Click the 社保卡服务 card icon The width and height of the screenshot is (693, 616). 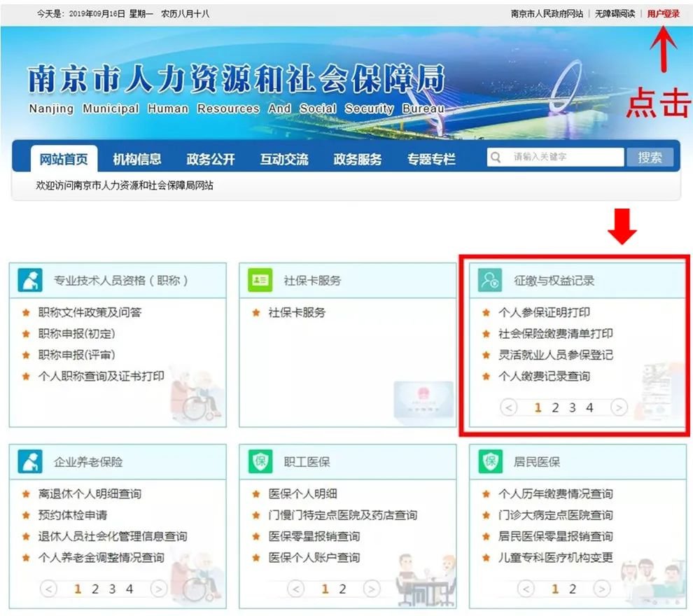tap(260, 280)
